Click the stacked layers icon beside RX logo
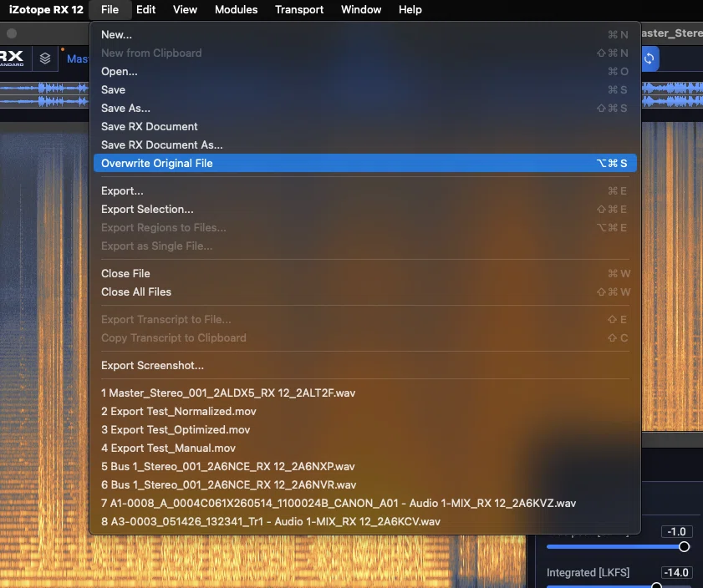This screenshot has width=703, height=588. [45, 58]
